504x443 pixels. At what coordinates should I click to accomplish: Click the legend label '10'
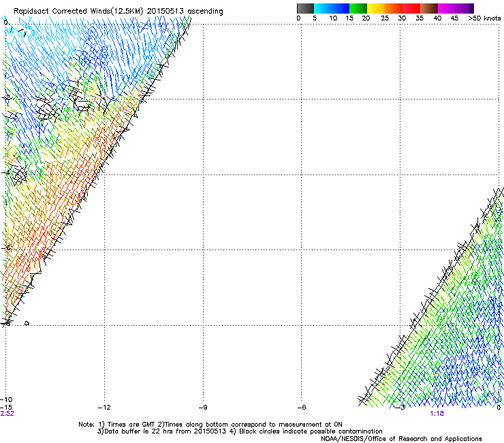tap(333, 18)
